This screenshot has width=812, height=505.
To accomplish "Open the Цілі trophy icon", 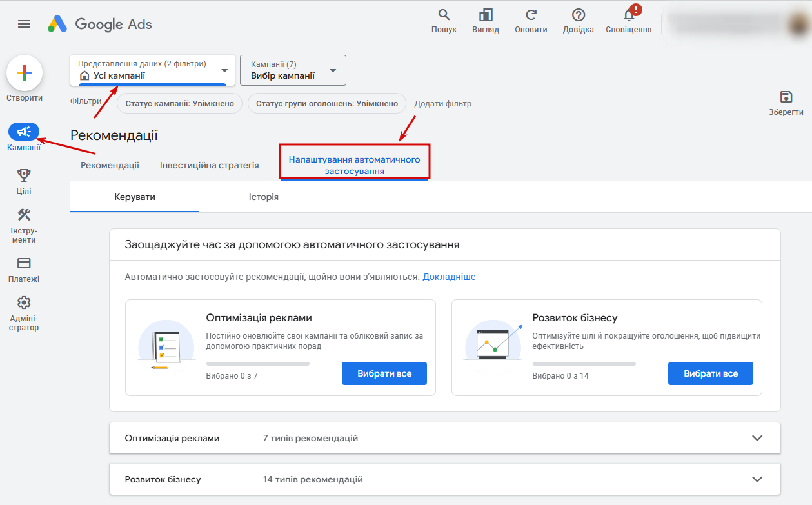I will click(x=24, y=175).
